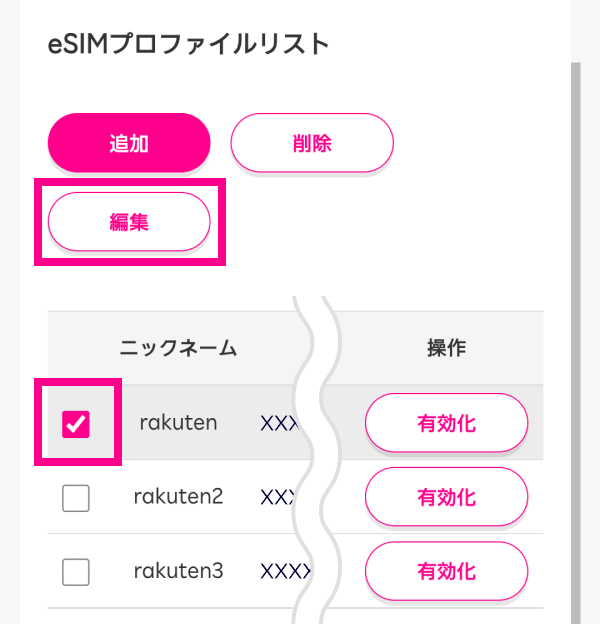The image size is (600, 624).
Task: Click the rakuten3 nickname in the list
Action: 178,572
